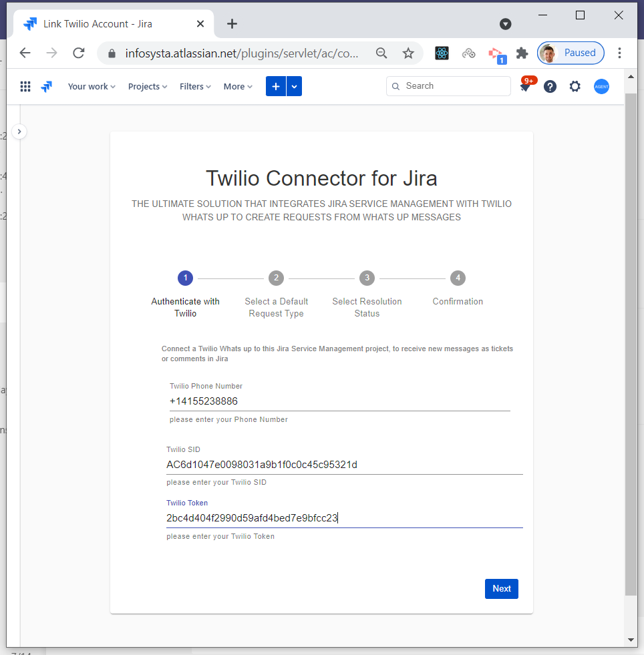Bookmark this page with the star icon
Viewport: 644px width, 655px height.
pos(408,53)
